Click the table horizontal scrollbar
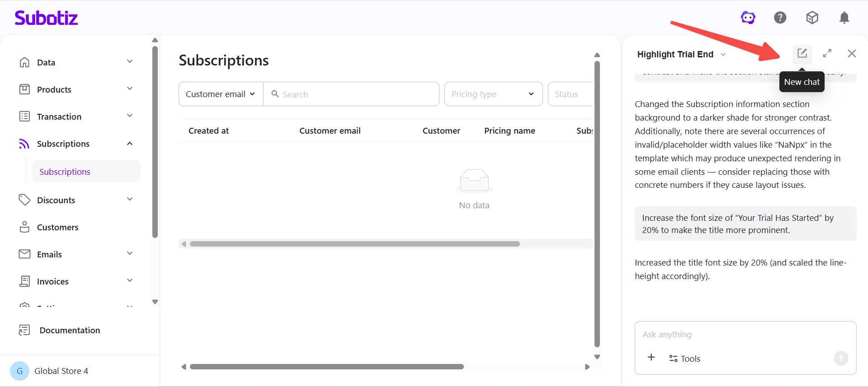This screenshot has height=387, width=868. click(x=354, y=244)
